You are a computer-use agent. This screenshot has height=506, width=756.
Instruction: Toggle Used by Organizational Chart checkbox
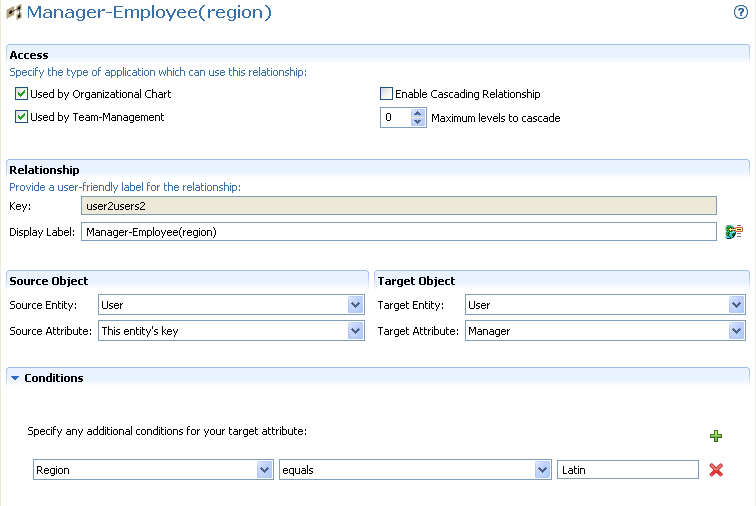[x=21, y=94]
